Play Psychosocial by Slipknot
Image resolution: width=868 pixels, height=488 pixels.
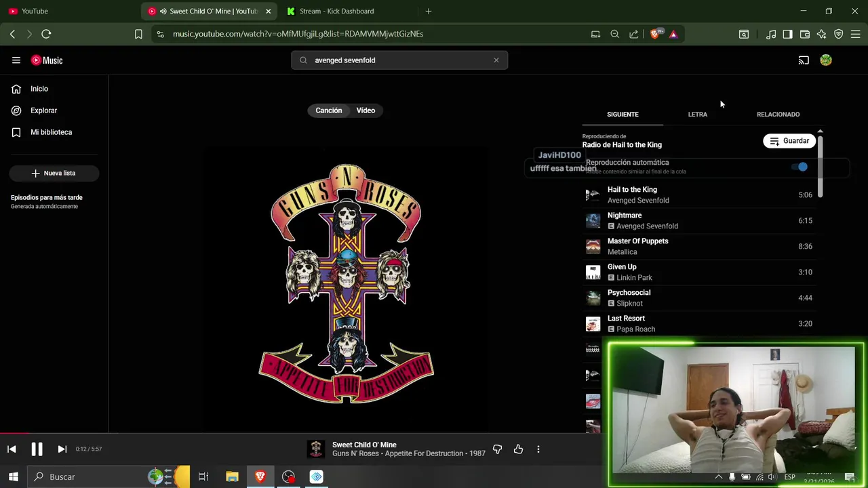[698, 298]
